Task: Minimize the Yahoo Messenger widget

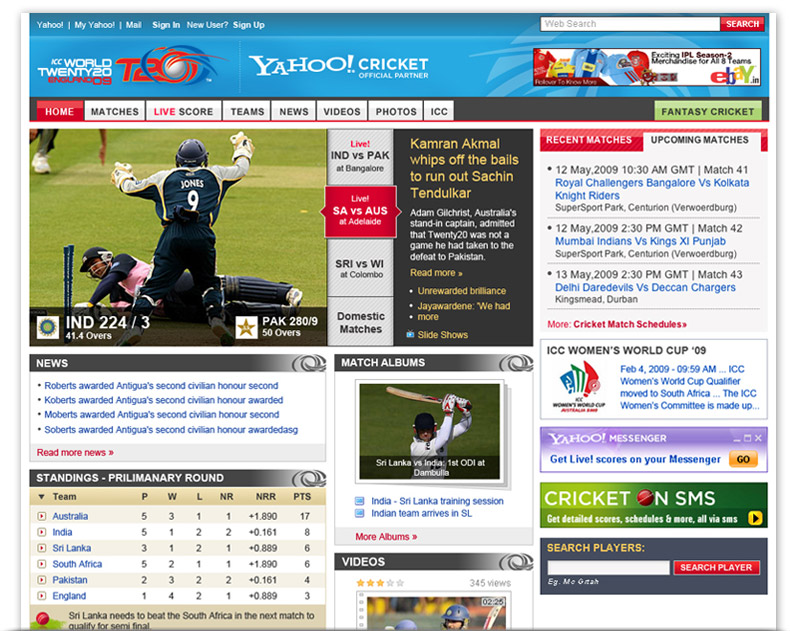Action: point(737,438)
